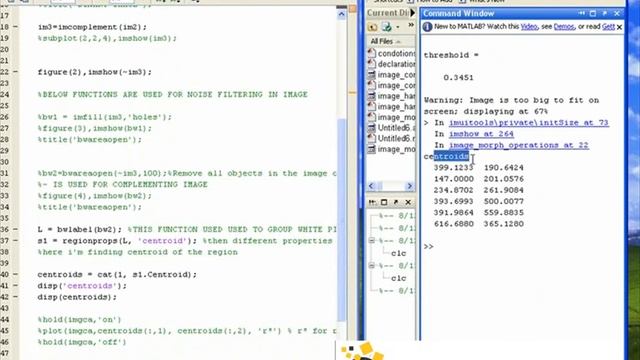This screenshot has height=360, width=640.
Task: Toggle breakpoint dash on line 37
Action: click(15, 241)
